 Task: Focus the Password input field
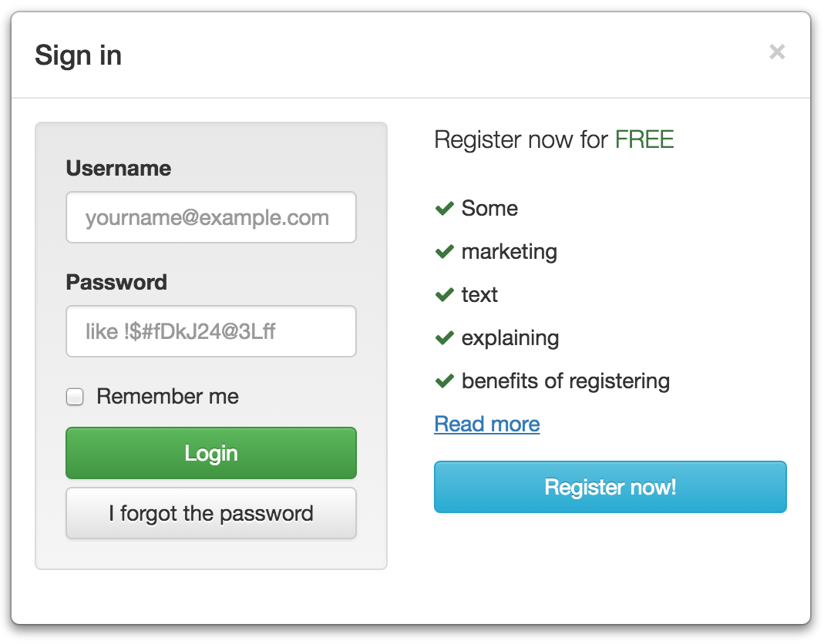[210, 331]
